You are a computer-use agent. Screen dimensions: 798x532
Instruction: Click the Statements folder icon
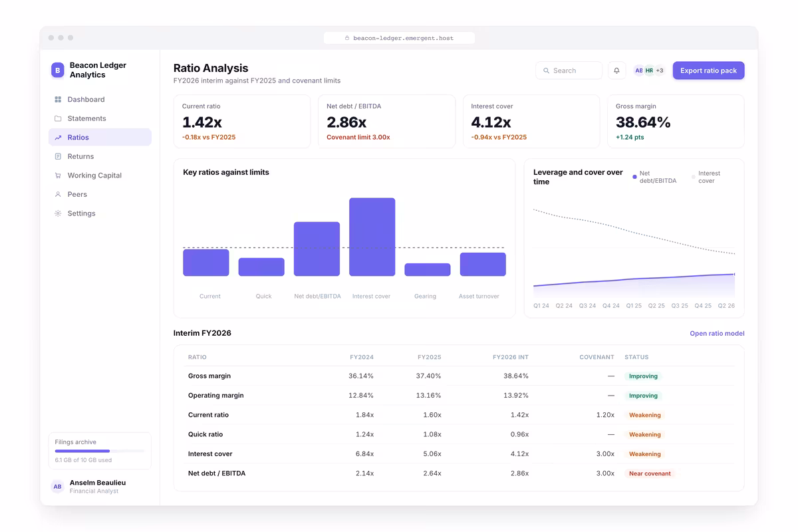(58, 118)
